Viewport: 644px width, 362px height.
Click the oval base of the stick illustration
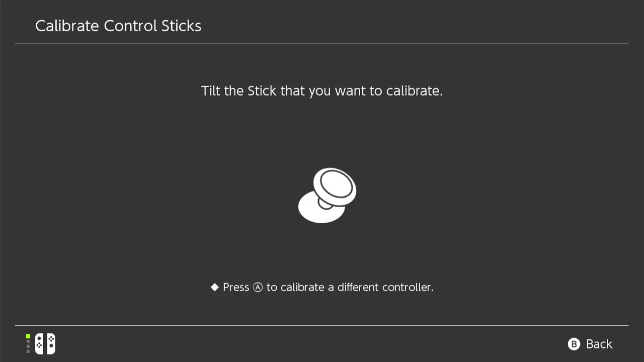[314, 210]
